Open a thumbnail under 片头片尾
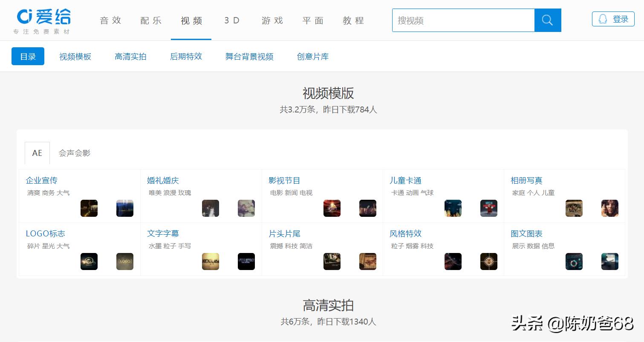 click(x=332, y=262)
